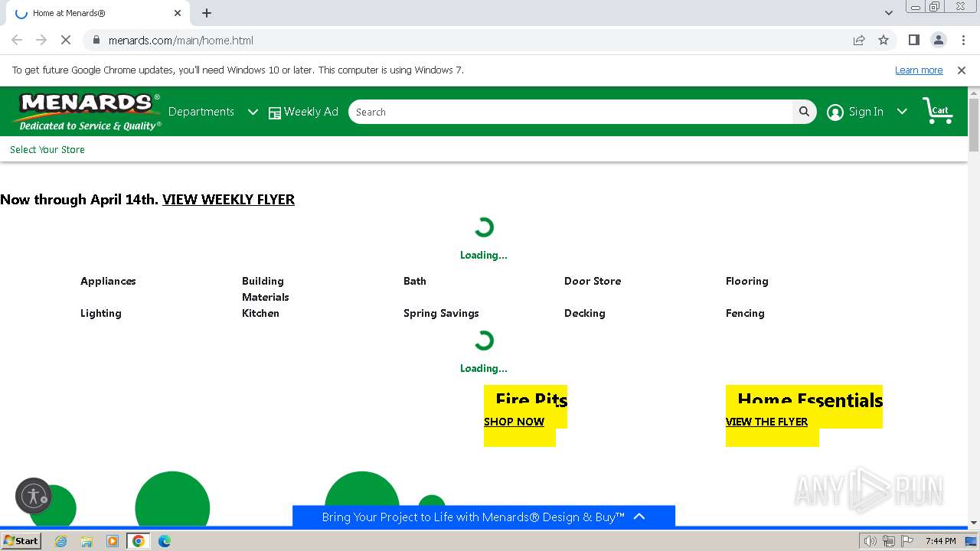Open the Lighting category

click(x=101, y=313)
